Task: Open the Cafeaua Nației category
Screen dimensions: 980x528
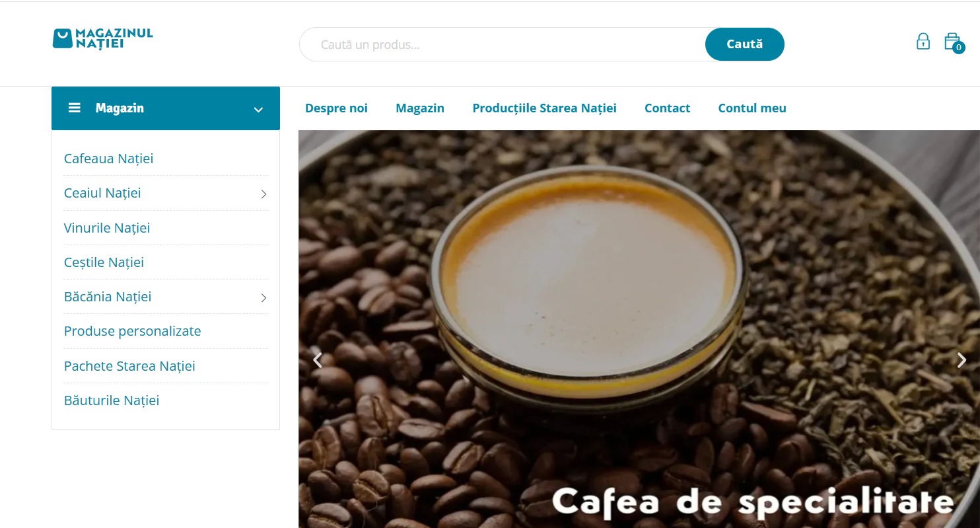Action: click(109, 159)
